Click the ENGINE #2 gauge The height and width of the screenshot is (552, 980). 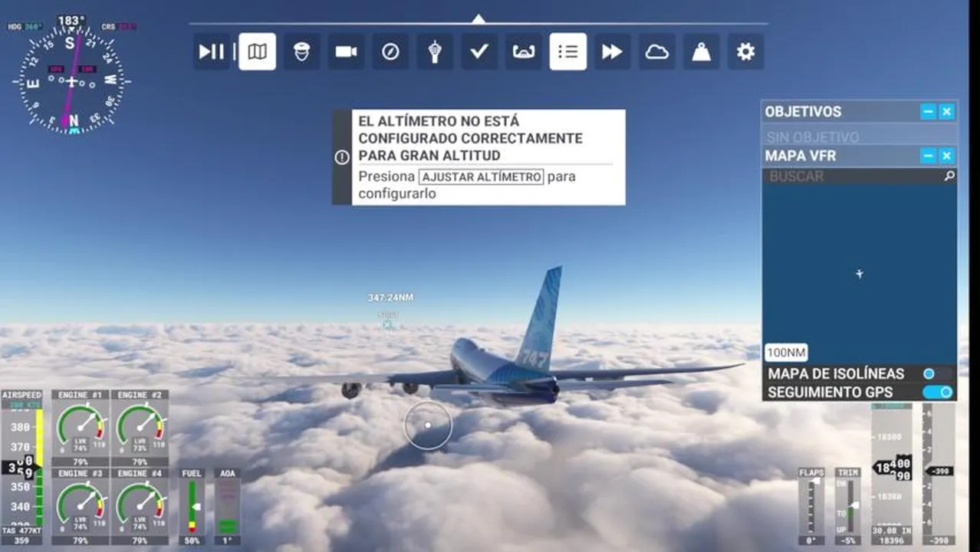pyautogui.click(x=140, y=428)
